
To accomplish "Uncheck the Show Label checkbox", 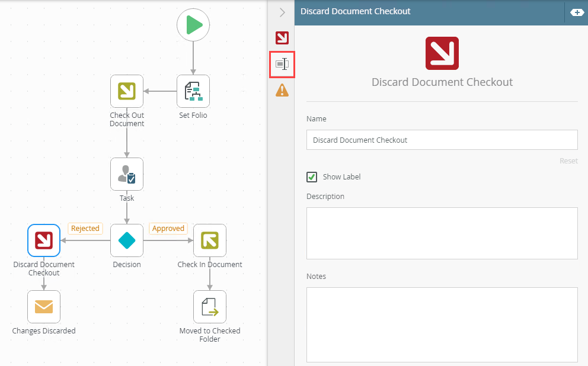I will 312,177.
